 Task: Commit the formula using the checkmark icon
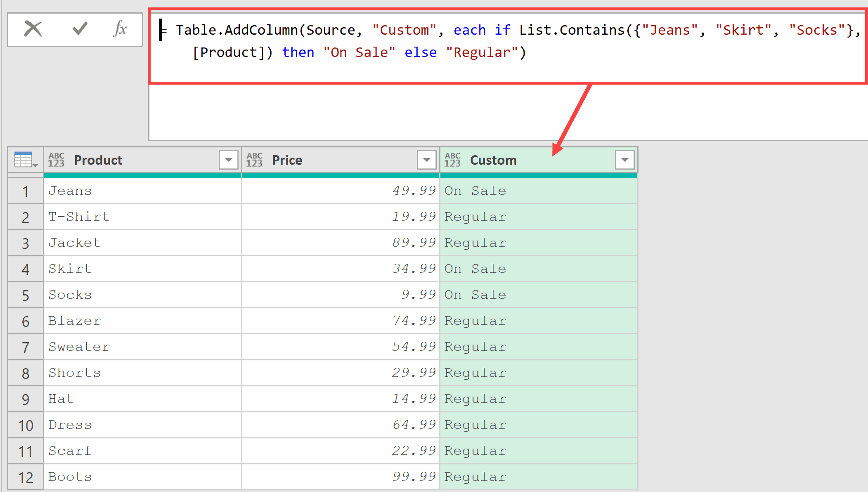tap(78, 29)
